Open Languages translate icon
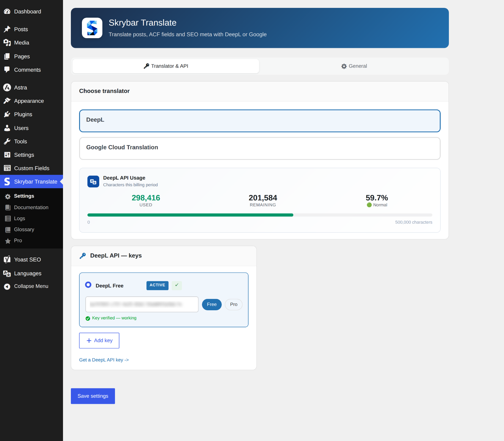Image resolution: width=504 pixels, height=441 pixels. tap(7, 273)
